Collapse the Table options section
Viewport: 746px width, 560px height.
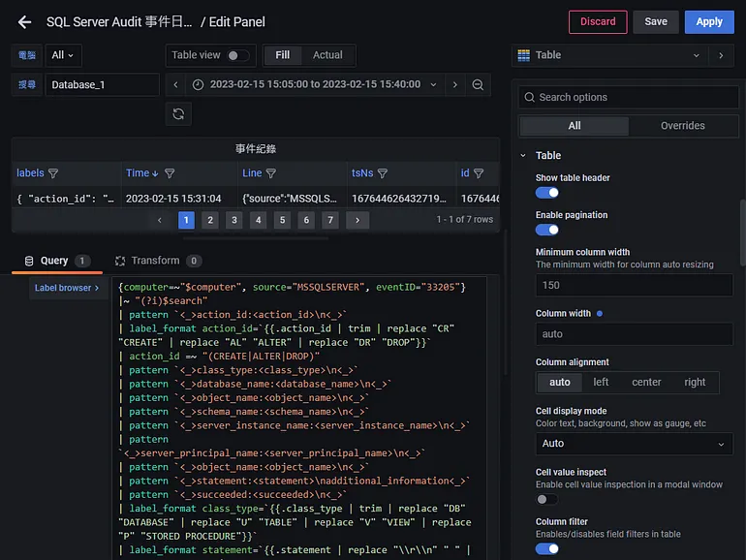523,156
